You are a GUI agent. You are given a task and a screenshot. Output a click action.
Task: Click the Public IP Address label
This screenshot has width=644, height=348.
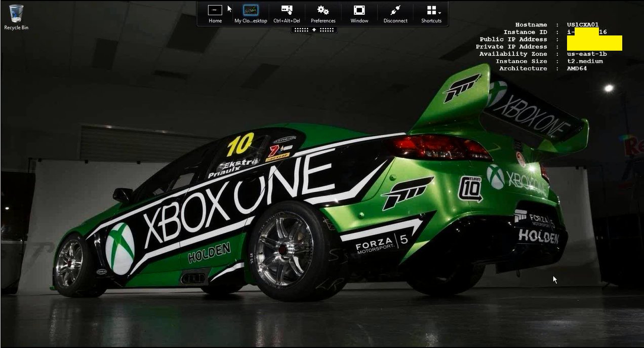coord(513,40)
